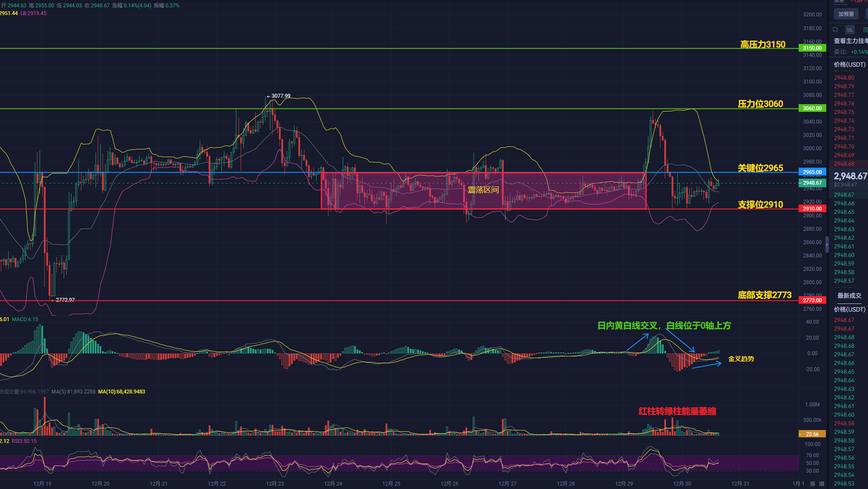
Task: Click the 加预警 add-alert button
Action: tap(846, 14)
